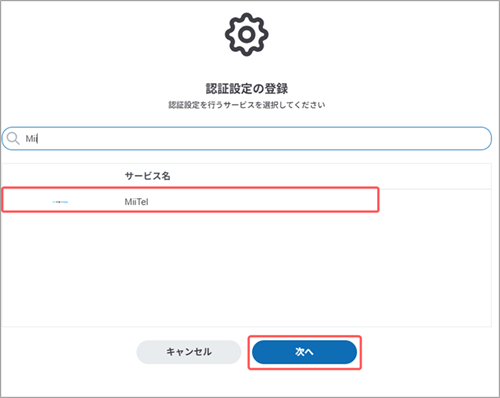Click the 次へ button
Viewport: 500px width, 398px height.
click(x=304, y=352)
